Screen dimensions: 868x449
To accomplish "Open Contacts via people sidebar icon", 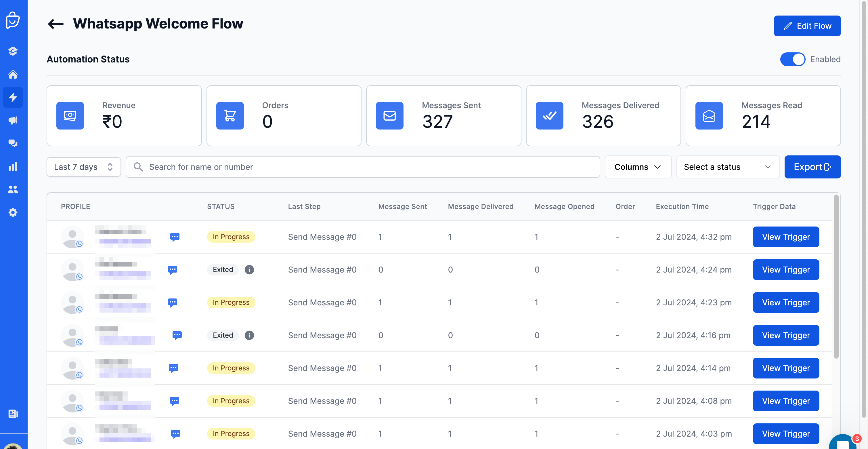I will click(x=13, y=189).
